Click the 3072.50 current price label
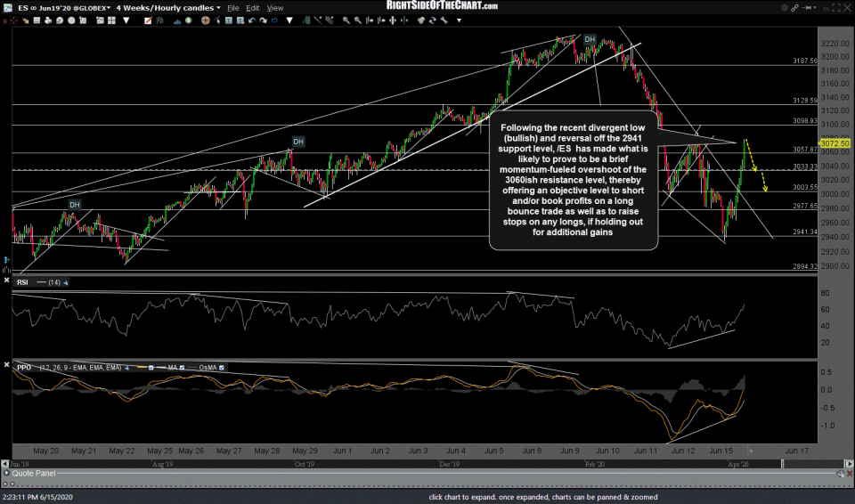This screenshot has width=855, height=504. click(835, 143)
